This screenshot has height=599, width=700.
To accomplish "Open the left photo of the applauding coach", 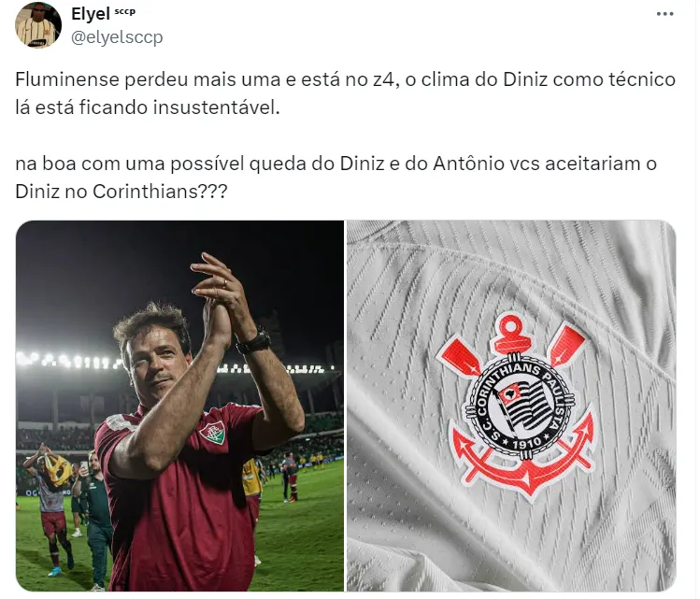I will (x=180, y=406).
